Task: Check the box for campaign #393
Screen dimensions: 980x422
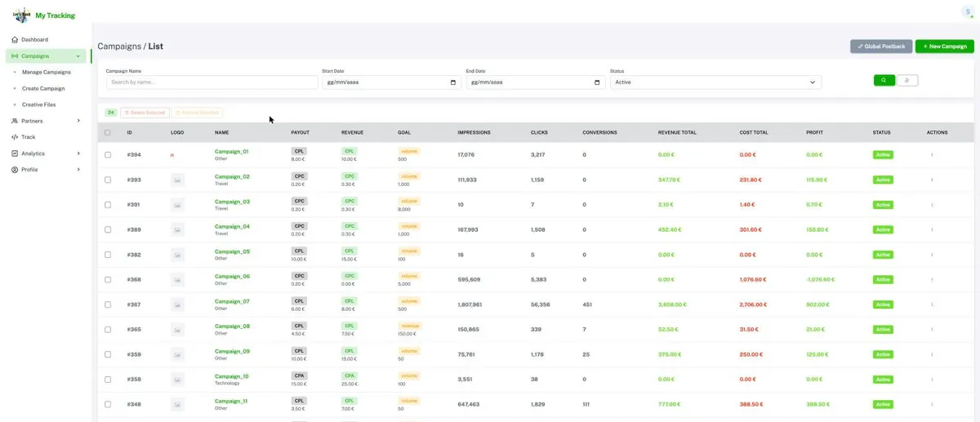Action: click(x=108, y=180)
